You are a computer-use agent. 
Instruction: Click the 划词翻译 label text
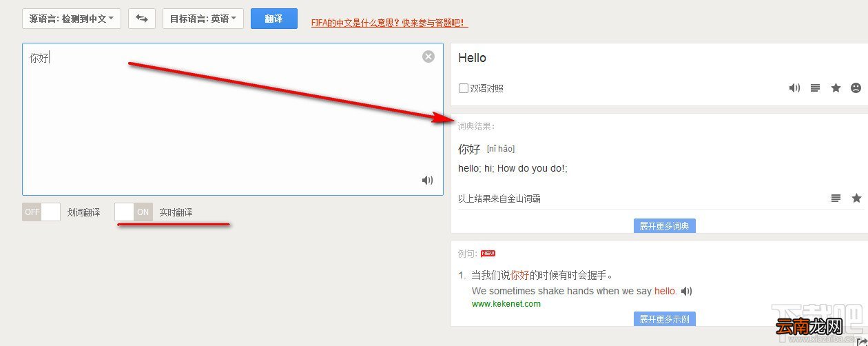coord(83,212)
